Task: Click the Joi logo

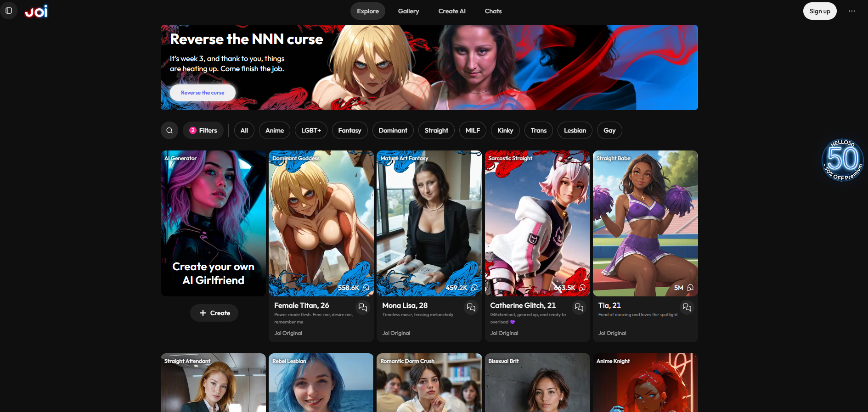Action: [36, 11]
